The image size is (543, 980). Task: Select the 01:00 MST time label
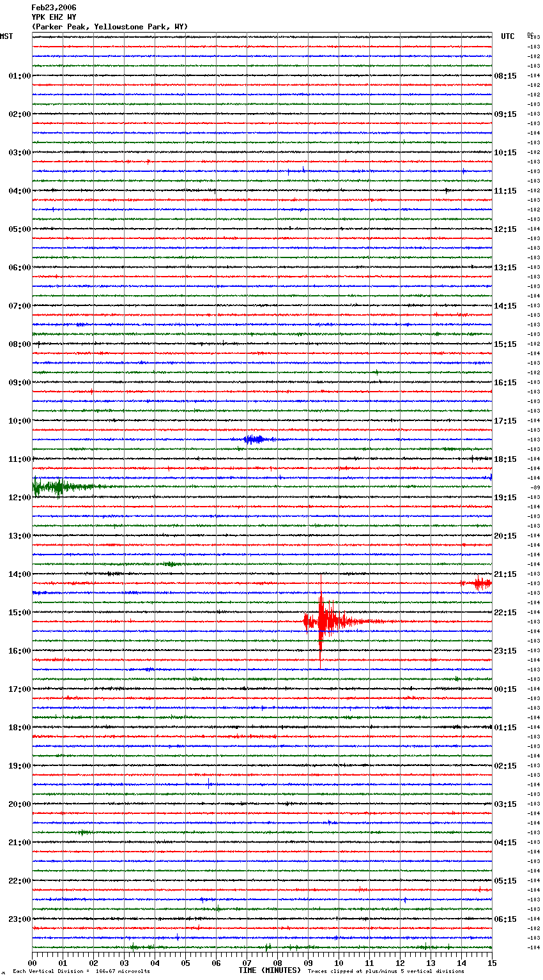click(19, 76)
